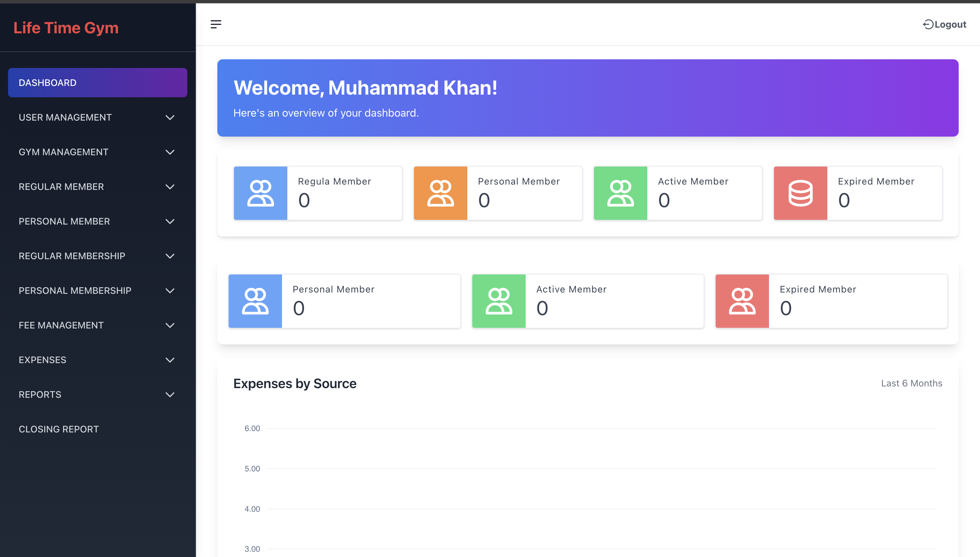Expand Personal Membership chevron
The width and height of the screenshot is (980, 557).
tap(170, 291)
